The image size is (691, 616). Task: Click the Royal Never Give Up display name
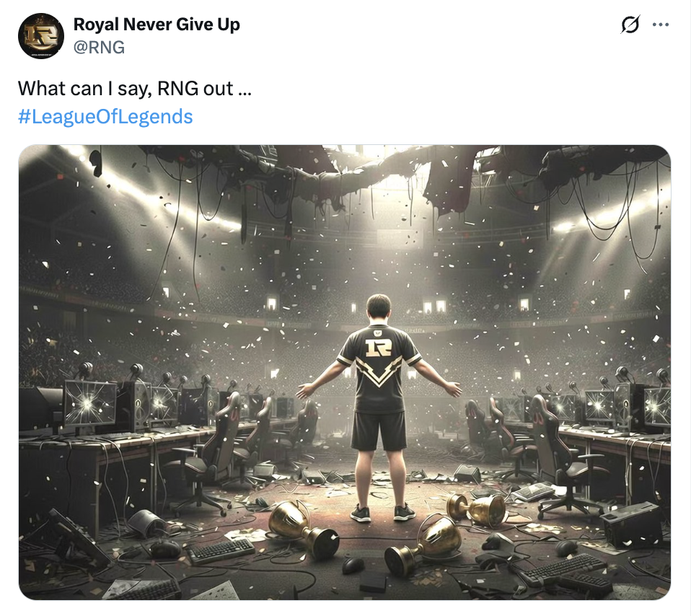pyautogui.click(x=157, y=24)
